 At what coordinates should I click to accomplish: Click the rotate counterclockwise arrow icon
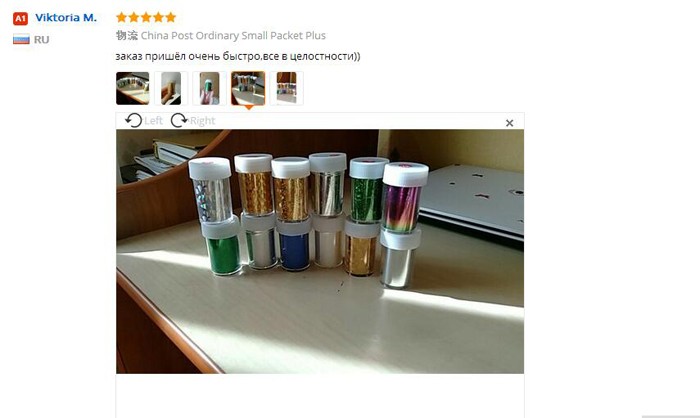133,121
